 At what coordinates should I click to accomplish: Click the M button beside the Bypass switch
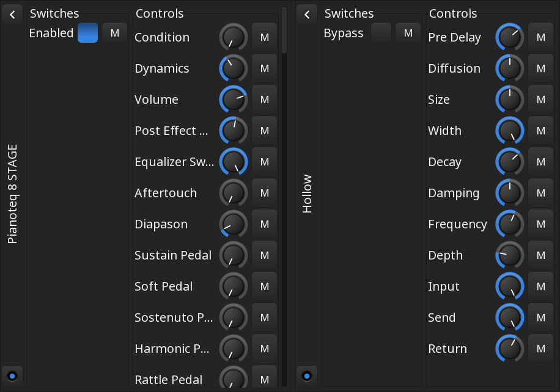[x=408, y=33]
